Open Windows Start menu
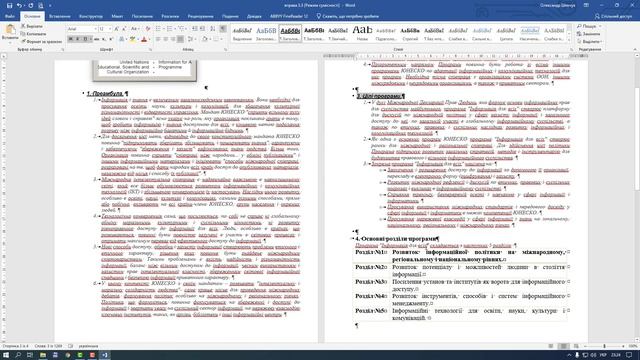The image size is (640, 360). 6,355
